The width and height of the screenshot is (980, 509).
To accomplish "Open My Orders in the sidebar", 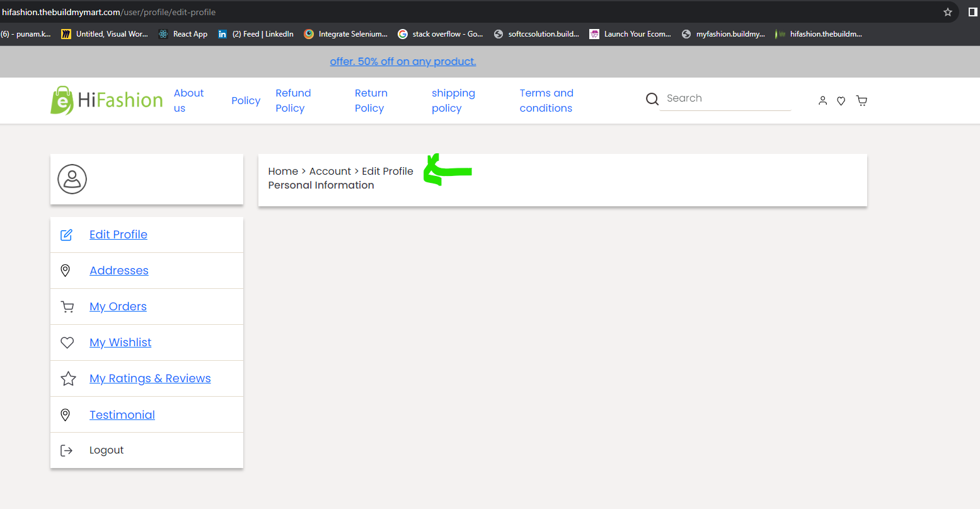I will [x=118, y=307].
